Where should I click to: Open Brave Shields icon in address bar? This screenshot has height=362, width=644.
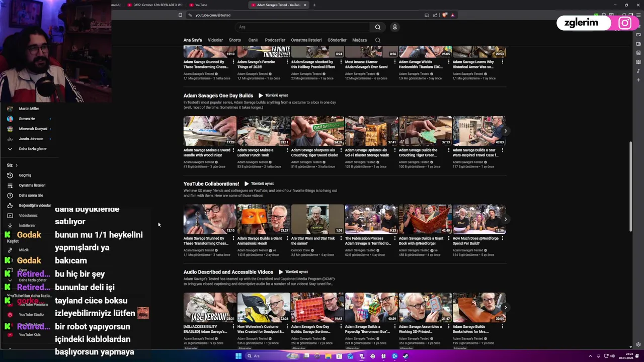[x=445, y=15]
